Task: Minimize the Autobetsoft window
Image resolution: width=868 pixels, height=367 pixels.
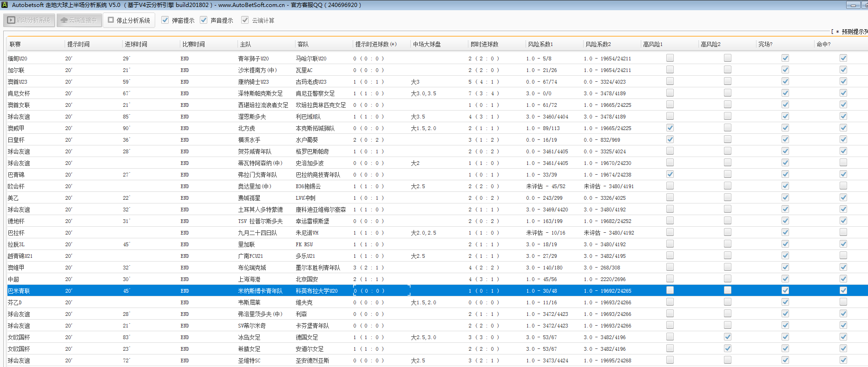Action: point(853,5)
